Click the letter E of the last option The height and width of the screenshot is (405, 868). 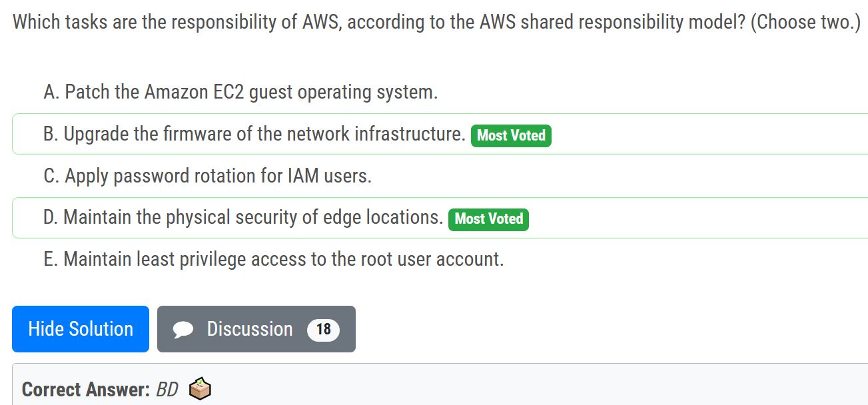pyautogui.click(x=50, y=259)
